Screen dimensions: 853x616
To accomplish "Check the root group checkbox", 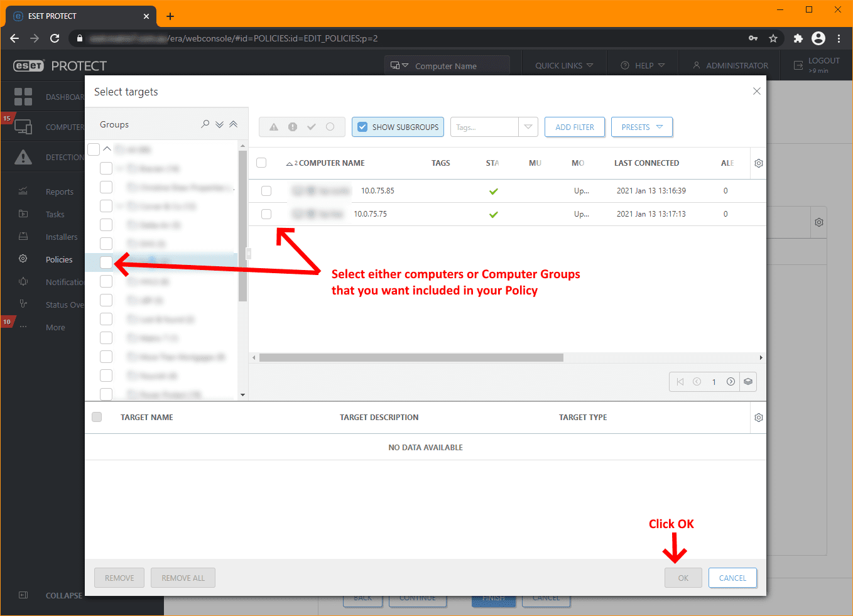I will point(94,149).
